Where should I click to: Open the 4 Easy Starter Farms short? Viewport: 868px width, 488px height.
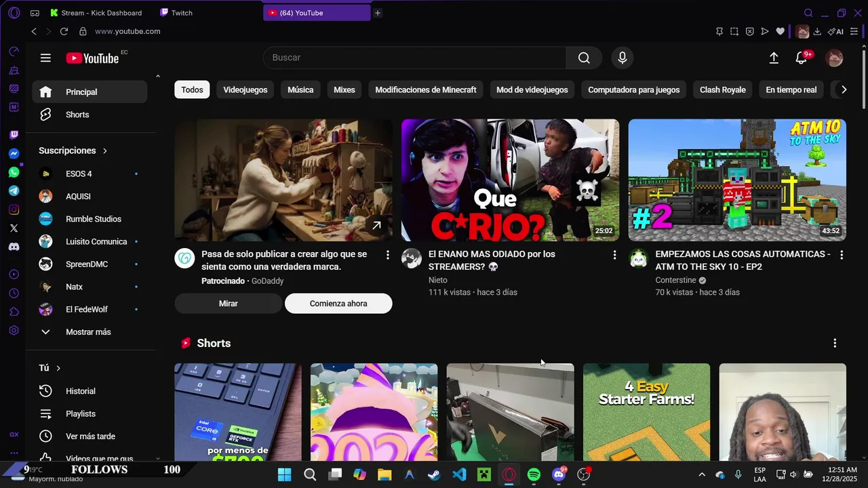coord(646,412)
